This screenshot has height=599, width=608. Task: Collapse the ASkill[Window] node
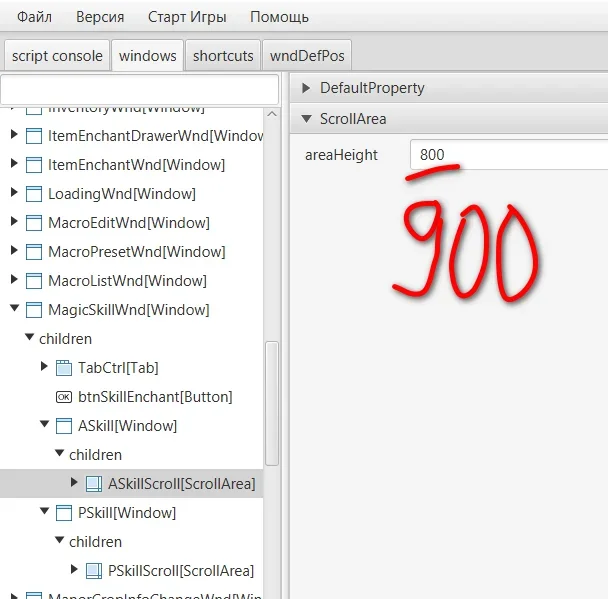point(45,424)
